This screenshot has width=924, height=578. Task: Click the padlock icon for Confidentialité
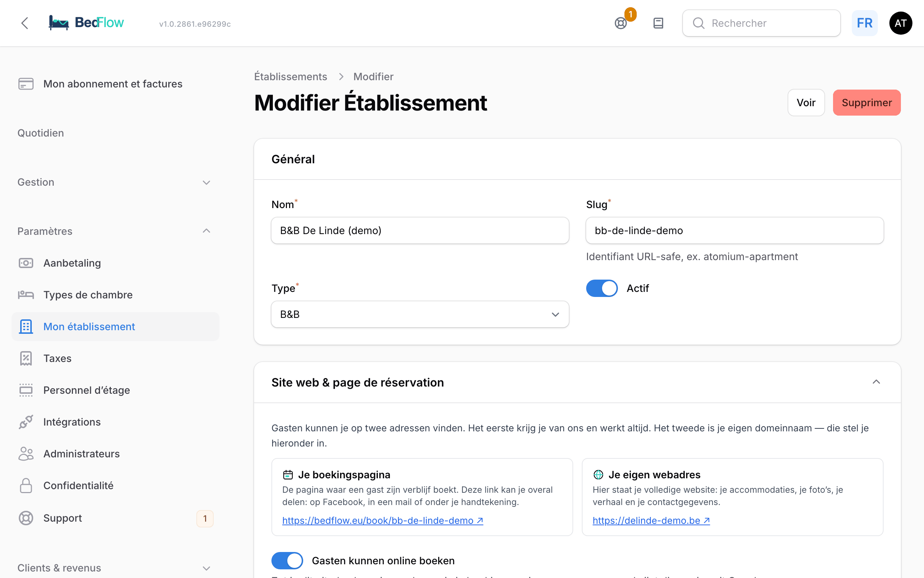[x=26, y=486]
